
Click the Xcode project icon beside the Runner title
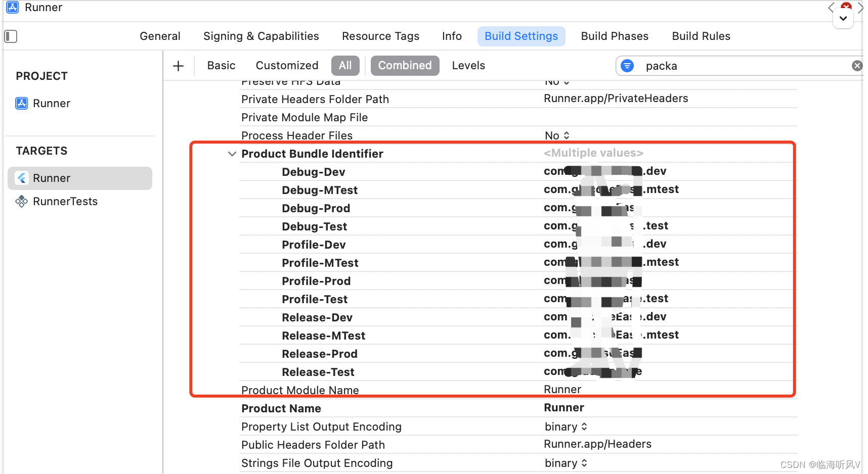pyautogui.click(x=13, y=7)
